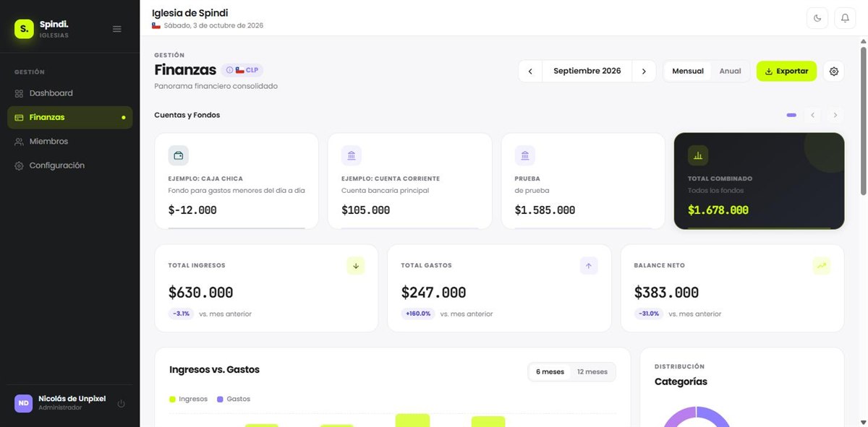Open Configuración in sidebar

(x=69, y=165)
